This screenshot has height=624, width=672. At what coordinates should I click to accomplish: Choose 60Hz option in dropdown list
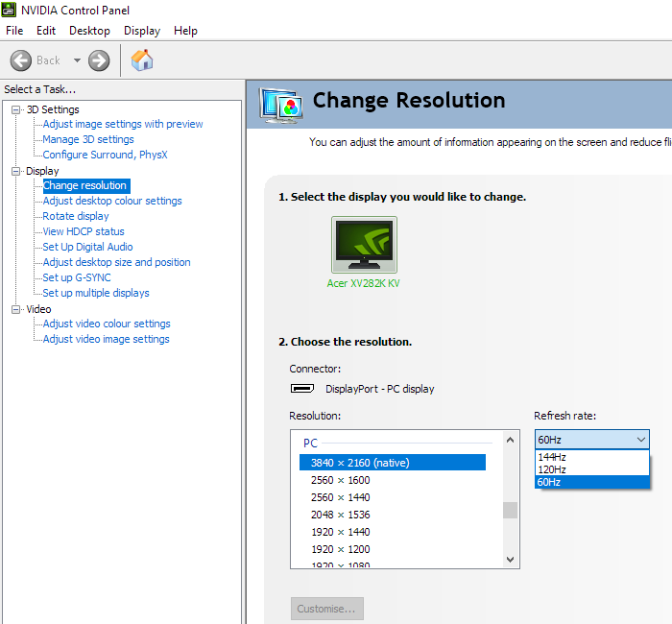pyautogui.click(x=592, y=482)
